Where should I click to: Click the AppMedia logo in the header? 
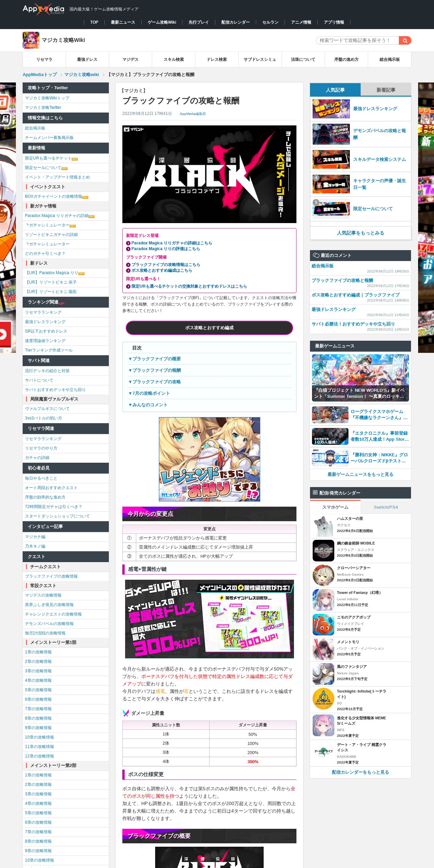43,9
